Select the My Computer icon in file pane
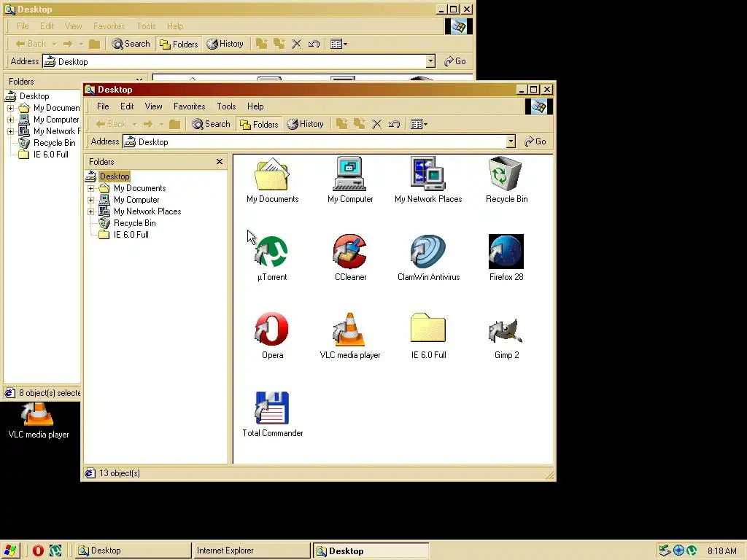Image resolution: width=747 pixels, height=560 pixels. pyautogui.click(x=349, y=174)
